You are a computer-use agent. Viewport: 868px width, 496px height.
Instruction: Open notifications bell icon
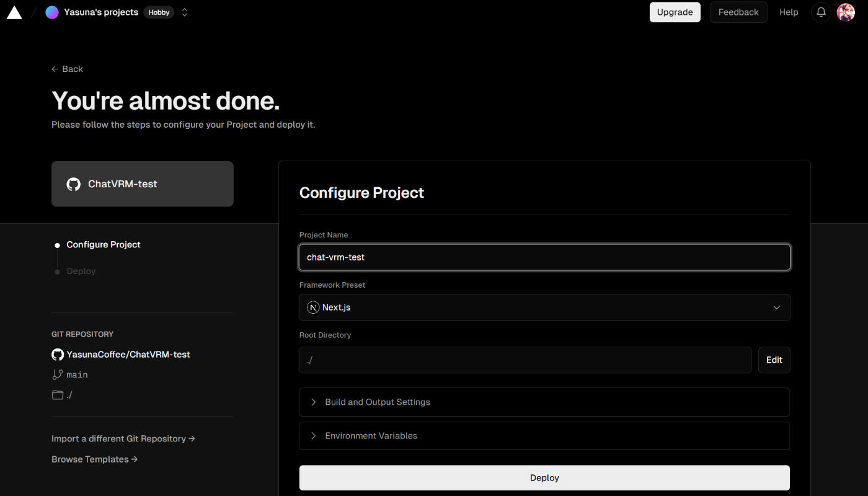pyautogui.click(x=821, y=12)
